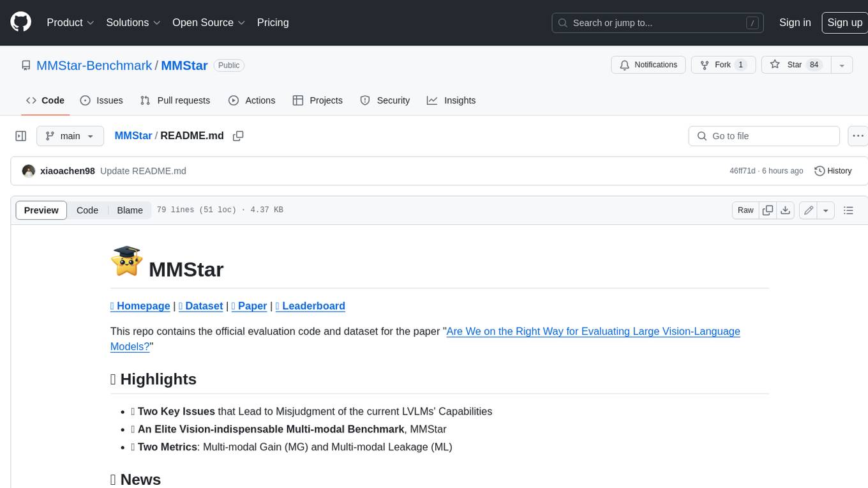Open the MMStar-Benchmark organization link
The height and width of the screenshot is (488, 868).
pos(94,65)
